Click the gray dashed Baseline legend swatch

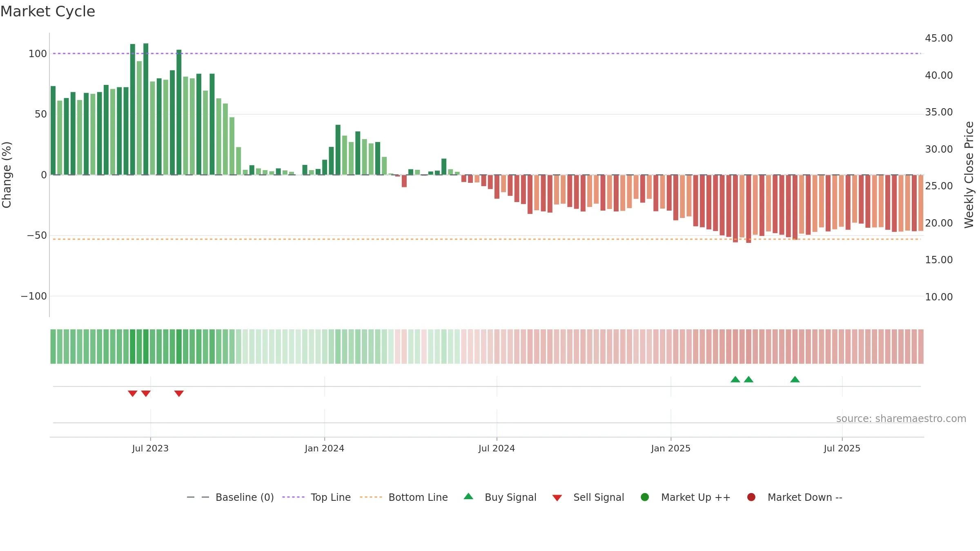point(198,497)
